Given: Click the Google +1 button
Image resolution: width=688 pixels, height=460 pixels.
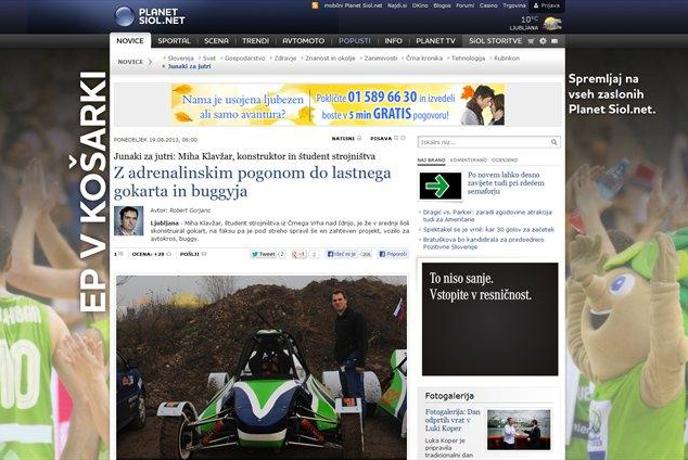Looking at the screenshot, I should [299, 254].
